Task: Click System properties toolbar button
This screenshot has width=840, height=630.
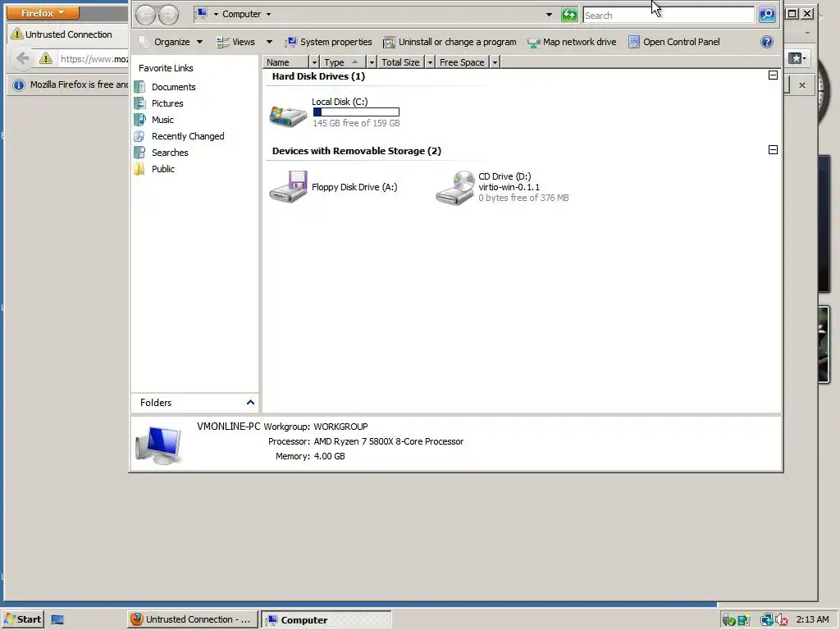Action: tap(328, 42)
